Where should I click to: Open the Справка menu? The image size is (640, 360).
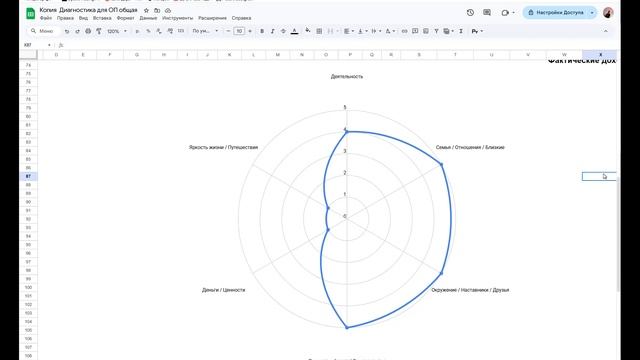(x=241, y=18)
